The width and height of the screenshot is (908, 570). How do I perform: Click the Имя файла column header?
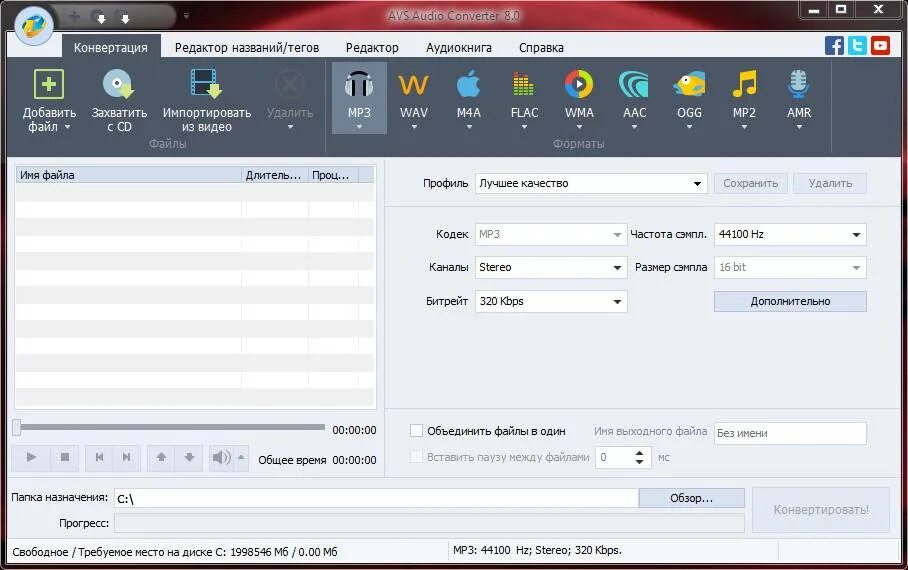[129, 175]
